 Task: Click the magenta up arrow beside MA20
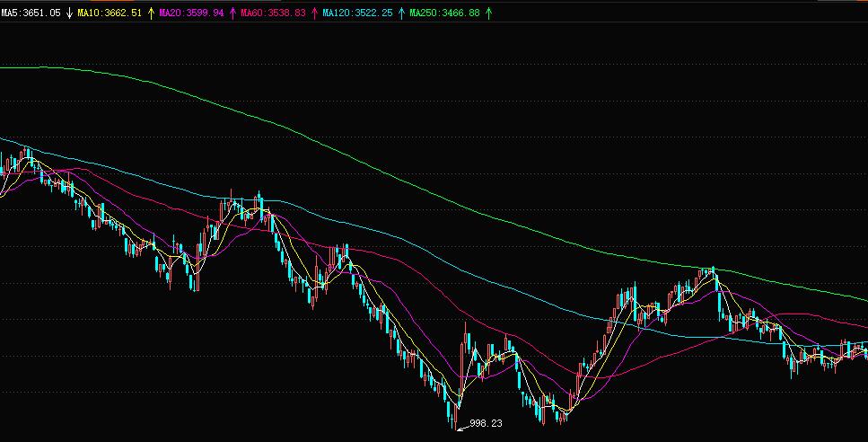click(x=232, y=13)
